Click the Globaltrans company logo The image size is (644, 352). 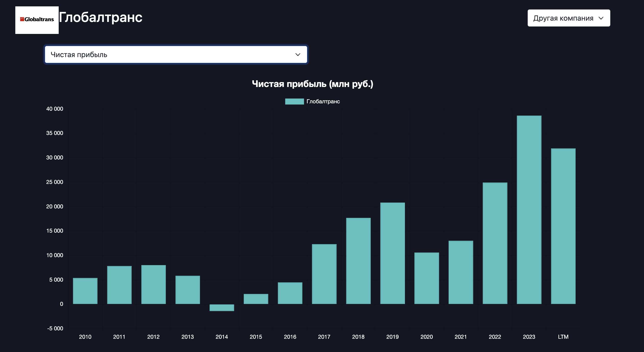click(37, 20)
